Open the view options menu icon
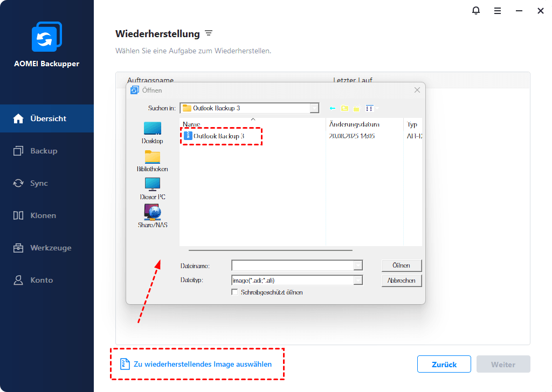This screenshot has width=552, height=392. (x=371, y=108)
